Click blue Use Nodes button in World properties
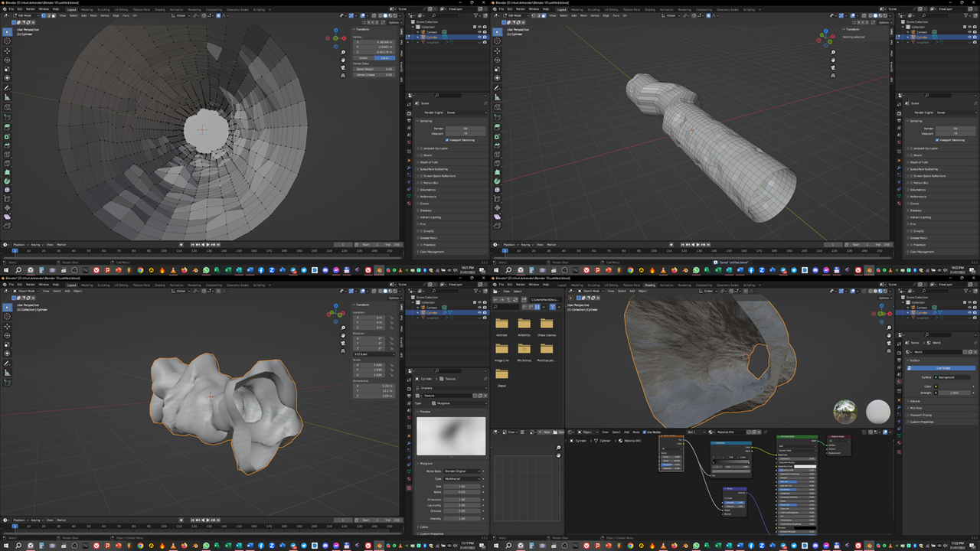The image size is (980, 551). click(x=939, y=368)
